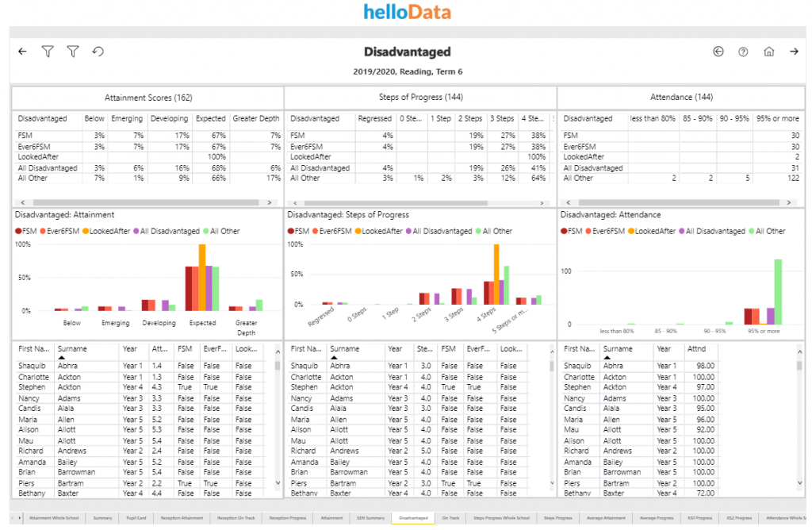The width and height of the screenshot is (812, 530).
Task: Open help via question mark icon
Action: tap(743, 52)
